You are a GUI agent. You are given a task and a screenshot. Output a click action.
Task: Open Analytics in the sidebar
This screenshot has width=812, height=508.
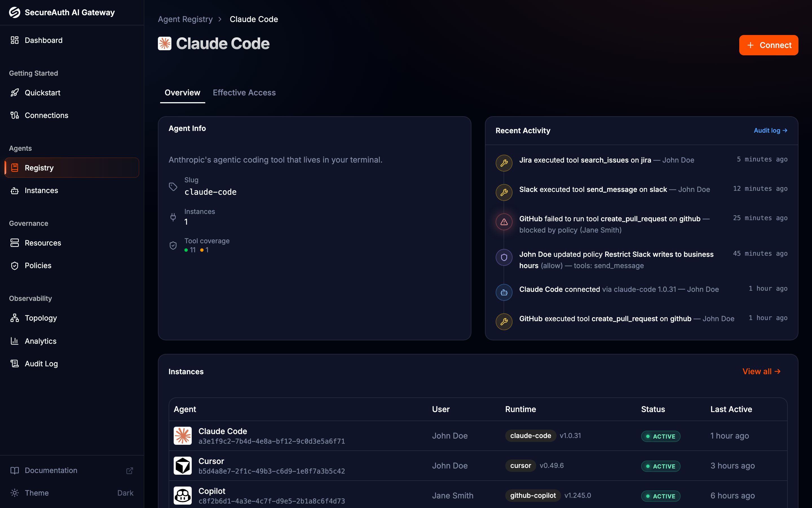(x=72, y=341)
